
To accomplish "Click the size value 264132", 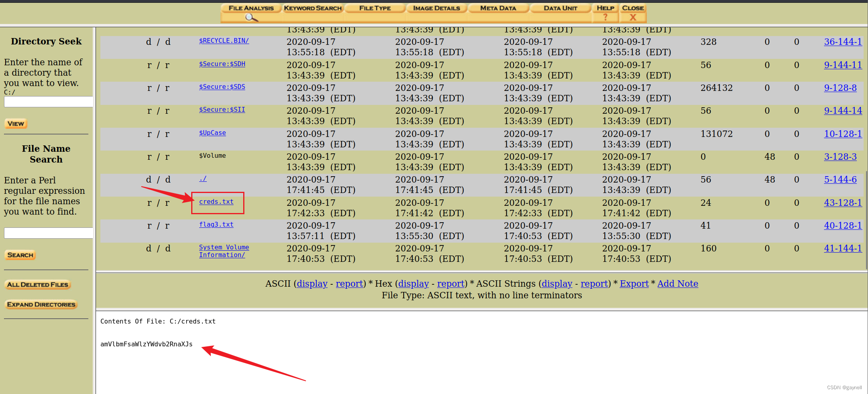I will click(x=716, y=88).
